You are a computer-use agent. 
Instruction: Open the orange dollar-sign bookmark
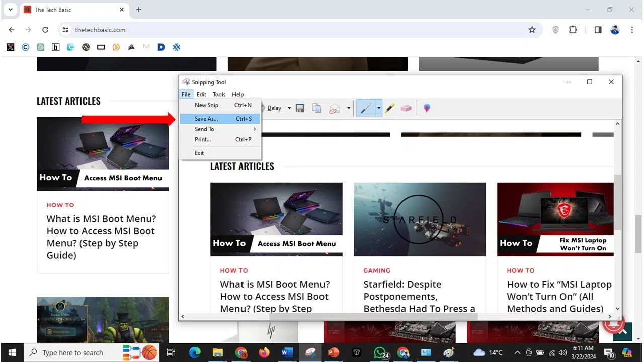[116, 47]
